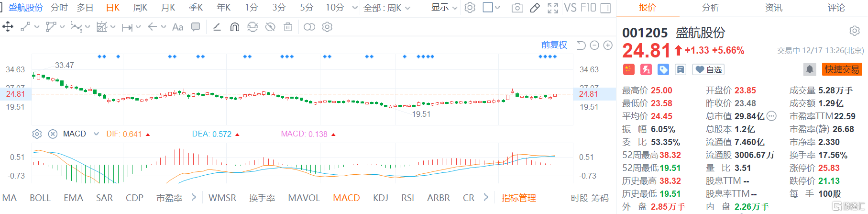Take chart screenshot with camera icon
This screenshot has width=868, height=214.
pos(517,8)
